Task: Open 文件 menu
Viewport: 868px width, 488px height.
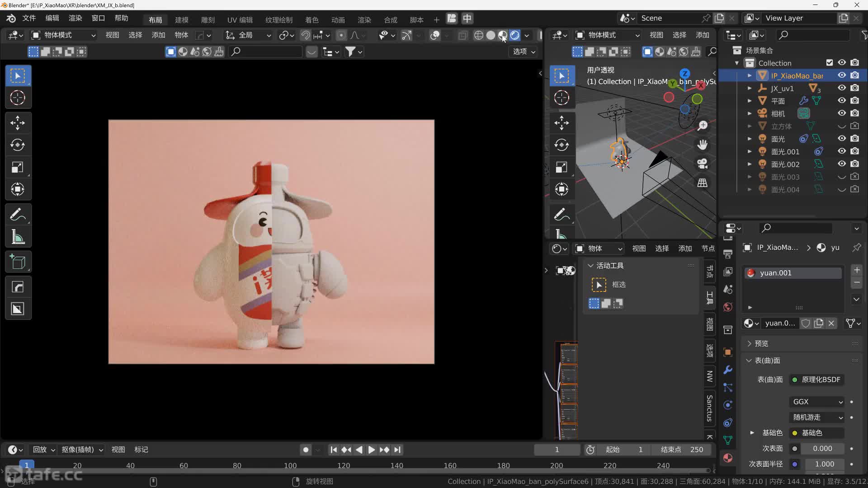Action: 29,18
